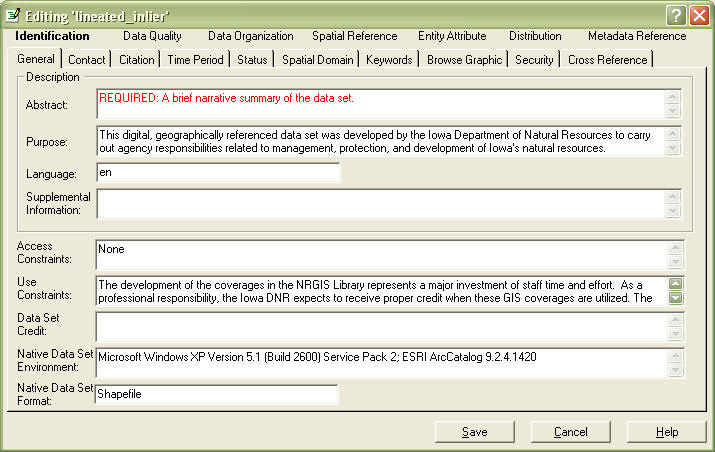Open the Time Period tab
This screenshot has height=452, width=715.
195,60
